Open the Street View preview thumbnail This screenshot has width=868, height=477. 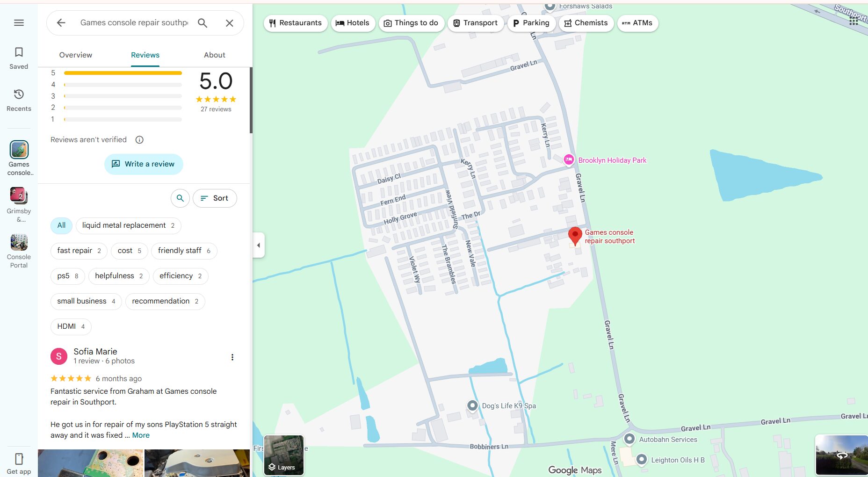[x=841, y=455]
